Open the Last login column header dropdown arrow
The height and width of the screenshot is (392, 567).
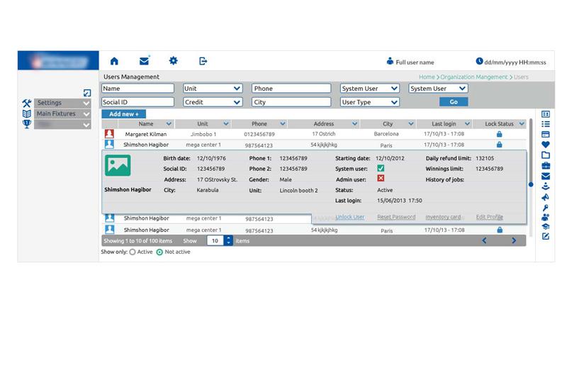[x=467, y=123]
